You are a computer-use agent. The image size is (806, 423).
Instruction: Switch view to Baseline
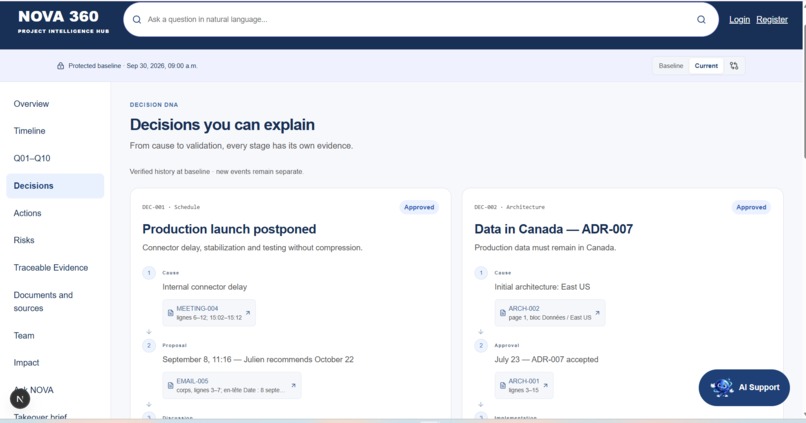(x=671, y=66)
